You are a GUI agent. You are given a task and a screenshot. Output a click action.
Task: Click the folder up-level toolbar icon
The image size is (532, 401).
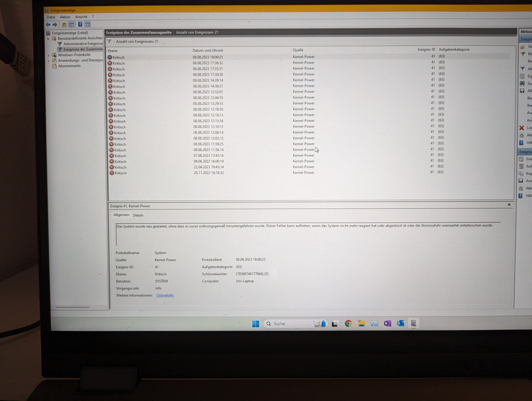[x=64, y=25]
